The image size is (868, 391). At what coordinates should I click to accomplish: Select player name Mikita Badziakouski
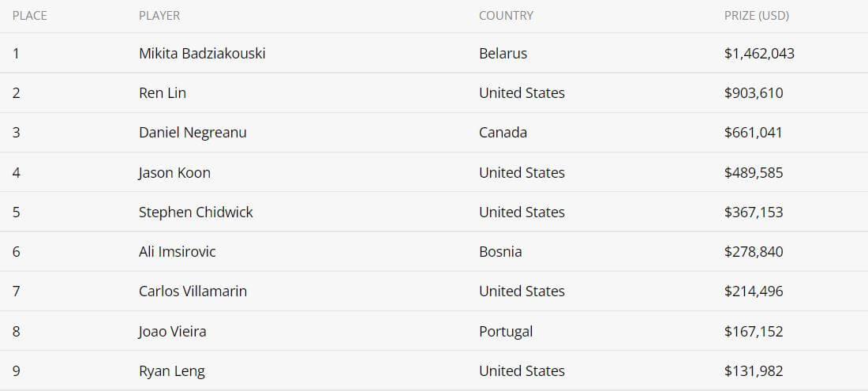[202, 53]
